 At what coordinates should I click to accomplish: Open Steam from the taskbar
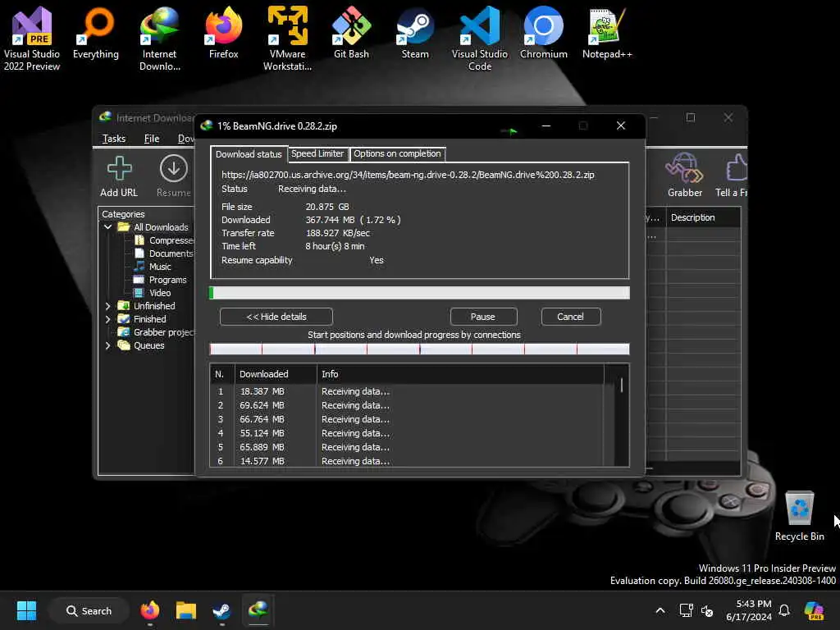221,610
